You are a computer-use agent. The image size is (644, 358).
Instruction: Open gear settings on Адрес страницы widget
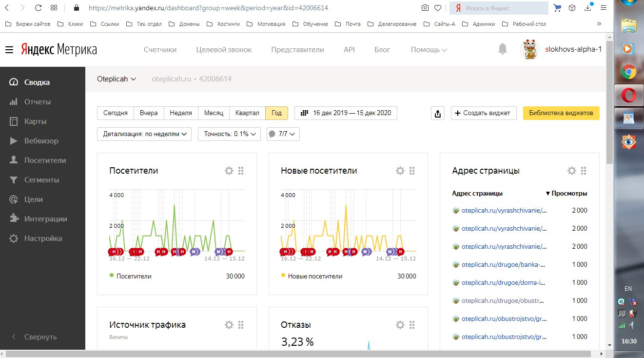click(x=572, y=171)
